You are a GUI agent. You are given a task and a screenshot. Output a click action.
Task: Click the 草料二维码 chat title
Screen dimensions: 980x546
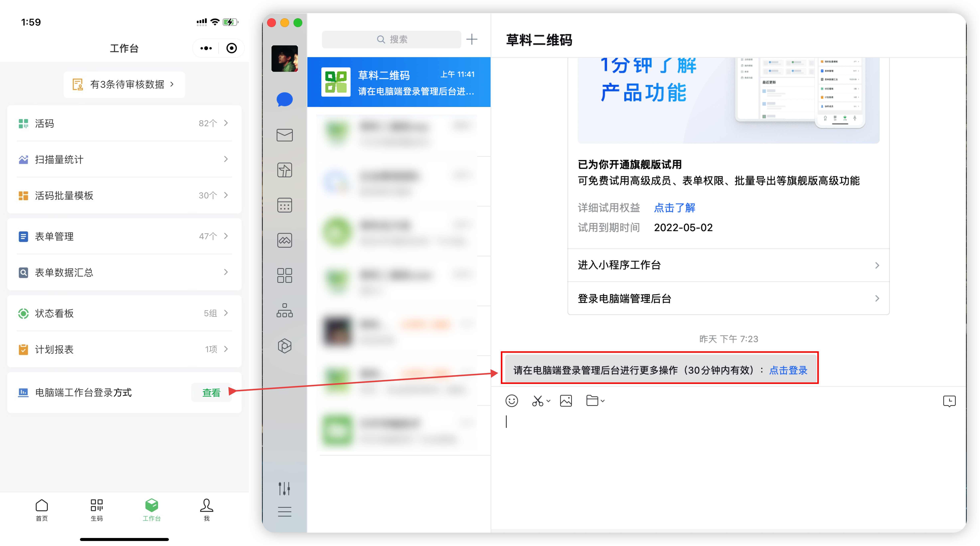[x=539, y=40]
